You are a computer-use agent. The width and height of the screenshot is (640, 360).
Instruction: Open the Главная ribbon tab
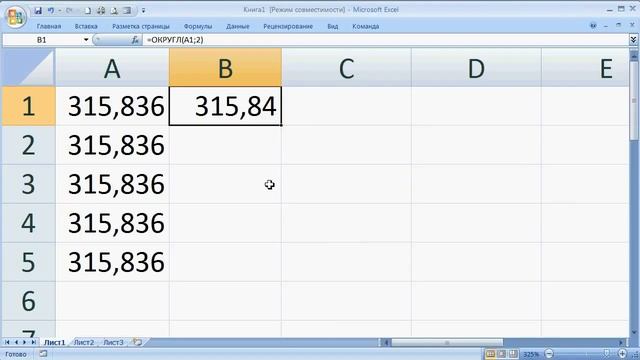49,26
